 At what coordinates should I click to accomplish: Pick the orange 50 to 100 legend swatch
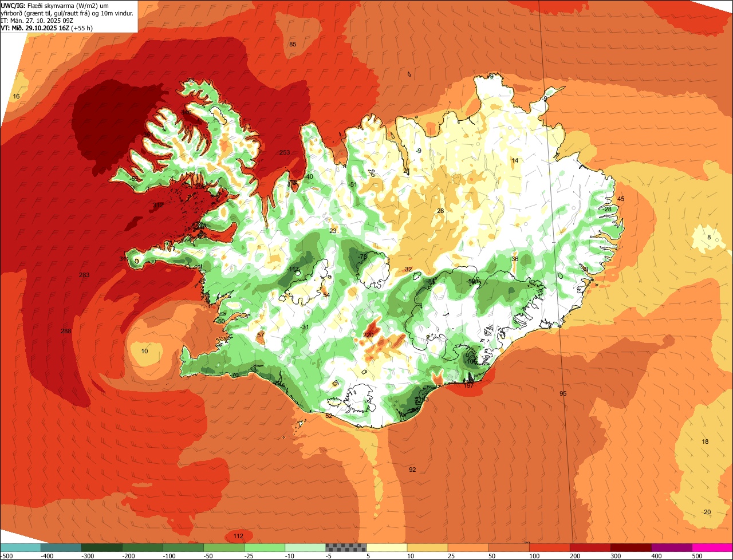click(509, 547)
